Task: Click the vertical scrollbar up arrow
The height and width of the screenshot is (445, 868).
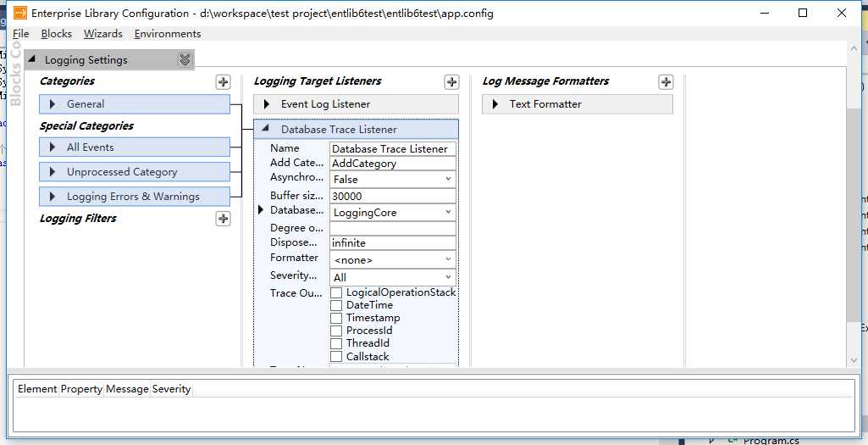Action: click(853, 49)
